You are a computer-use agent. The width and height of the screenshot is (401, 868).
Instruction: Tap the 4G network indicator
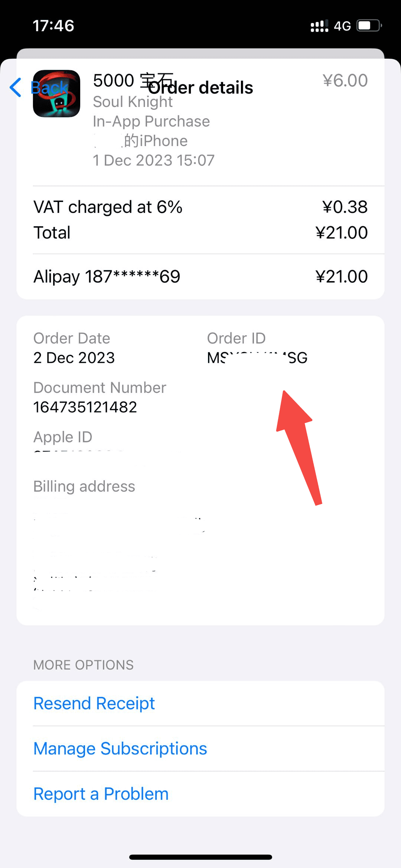pos(342,26)
